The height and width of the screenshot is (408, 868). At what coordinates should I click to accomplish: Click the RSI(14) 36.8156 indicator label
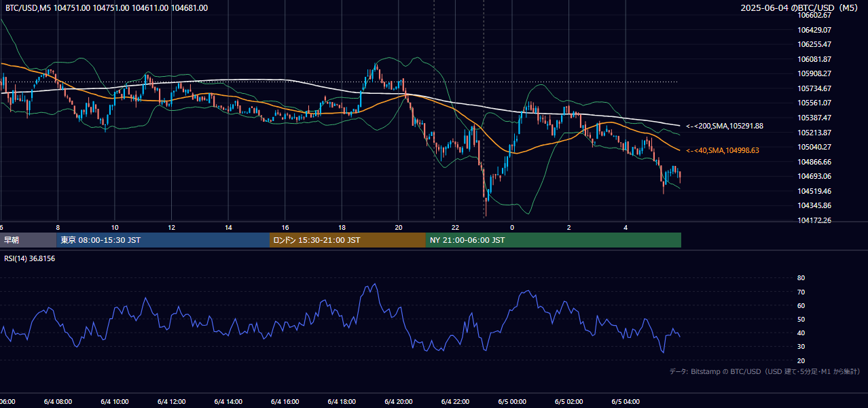point(30,258)
